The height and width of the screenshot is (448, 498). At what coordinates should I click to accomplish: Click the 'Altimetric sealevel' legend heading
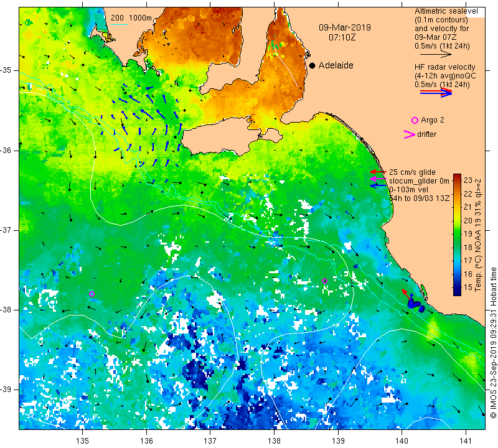tap(446, 11)
